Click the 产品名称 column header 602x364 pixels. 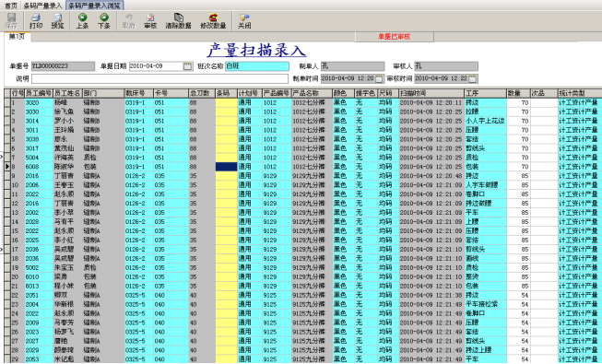pos(312,93)
